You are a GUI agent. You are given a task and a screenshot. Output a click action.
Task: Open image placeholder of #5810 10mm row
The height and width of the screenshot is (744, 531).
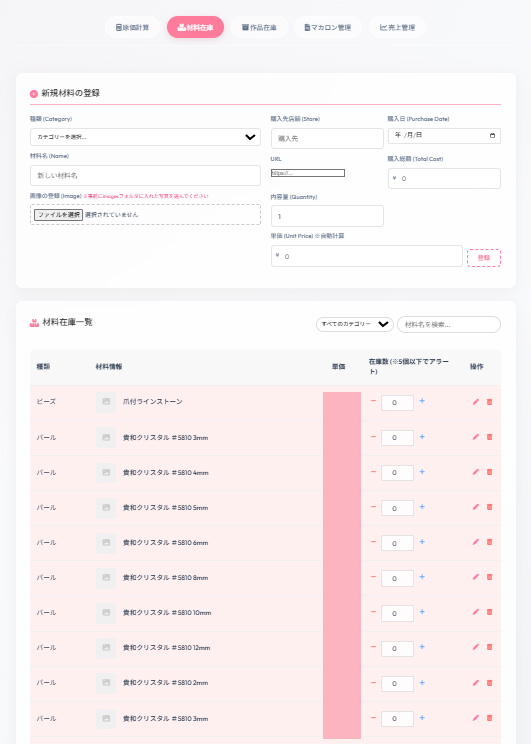106,613
